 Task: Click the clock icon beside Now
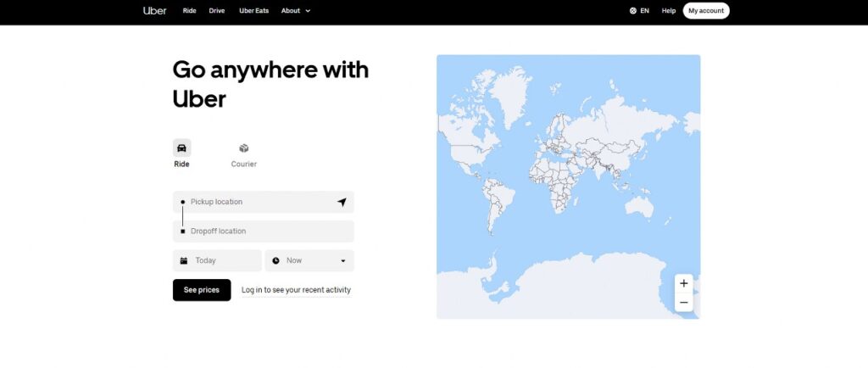tap(275, 261)
